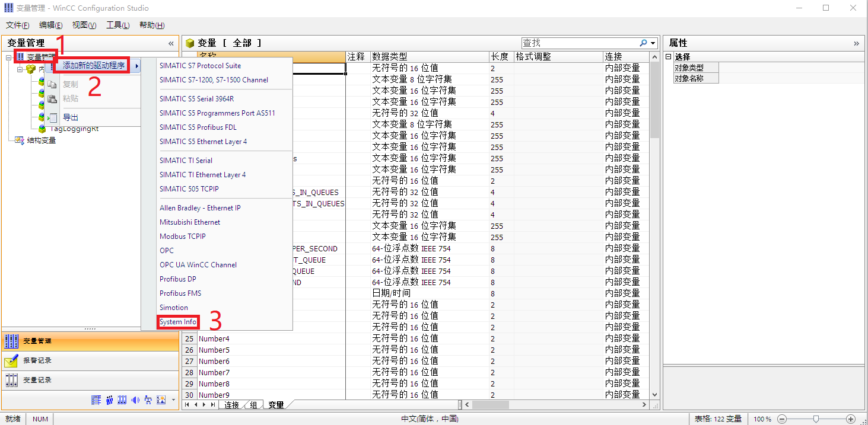Open the 添加新的驱动程序 submenu

94,65
